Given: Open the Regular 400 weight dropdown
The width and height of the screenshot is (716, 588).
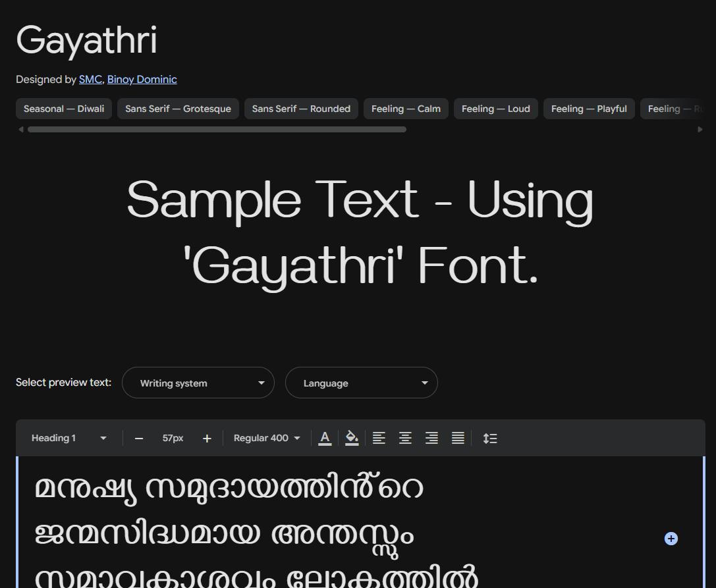Looking at the screenshot, I should pos(267,439).
